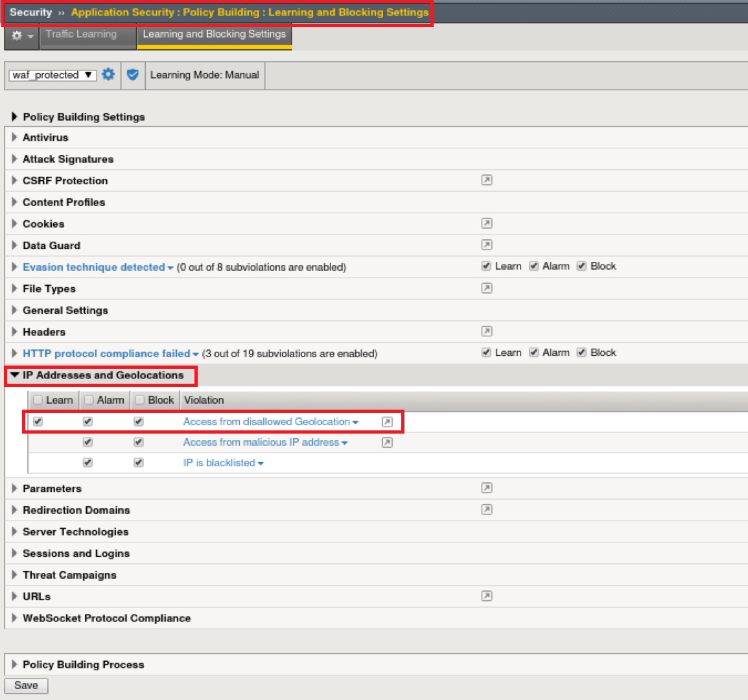748x700 pixels.
Task: Collapse the IP Addresses and Geolocations section
Action: (x=14, y=375)
